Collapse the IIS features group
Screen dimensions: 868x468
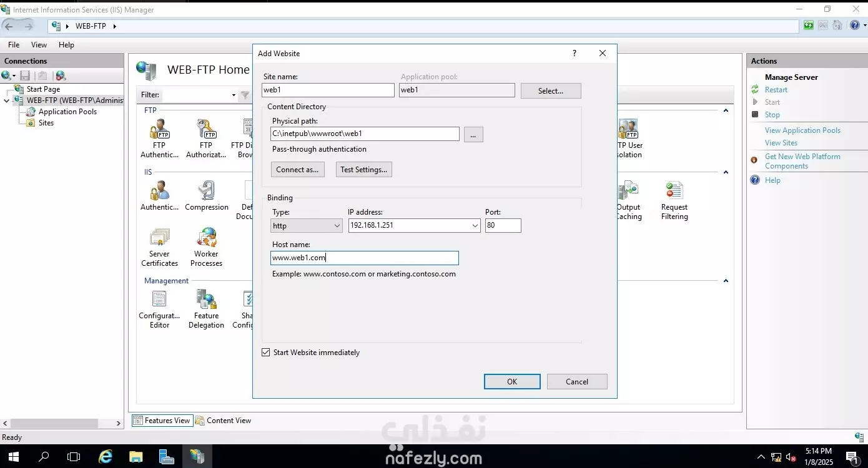[726, 172]
